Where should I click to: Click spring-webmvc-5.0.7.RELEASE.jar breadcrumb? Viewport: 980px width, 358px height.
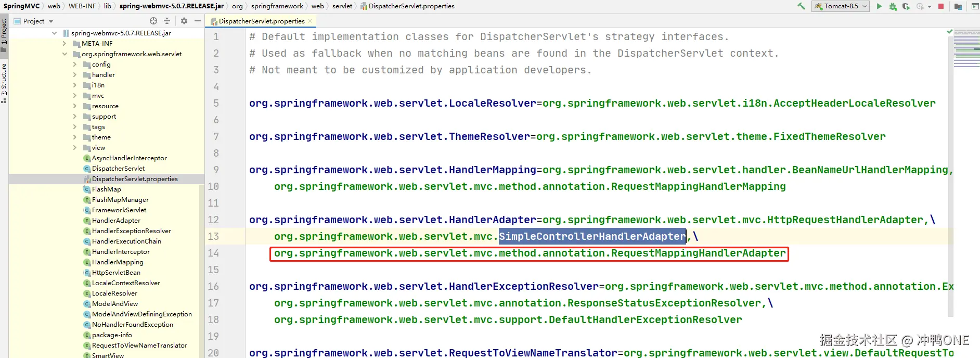[172, 6]
